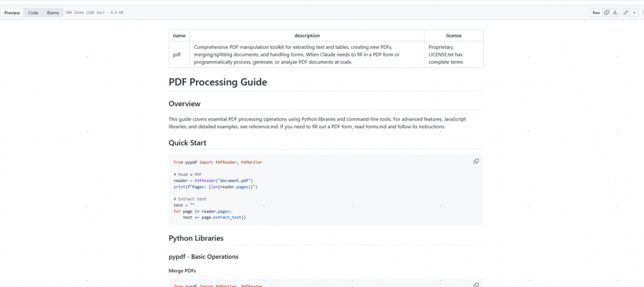Click the 'Python Libraries' heading
Screen dimensions: 644x287
click(x=196, y=238)
